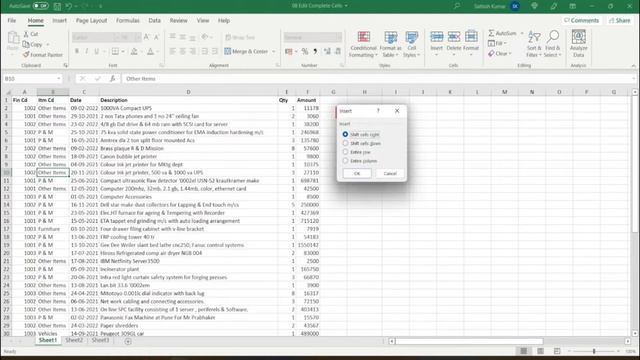
Task: Open Cell Styles gallery
Action: pos(411,44)
